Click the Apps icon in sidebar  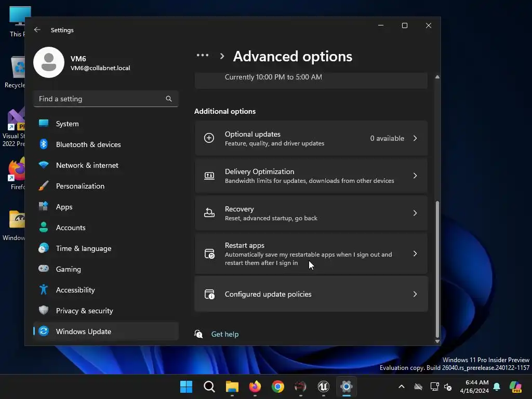pos(44,206)
